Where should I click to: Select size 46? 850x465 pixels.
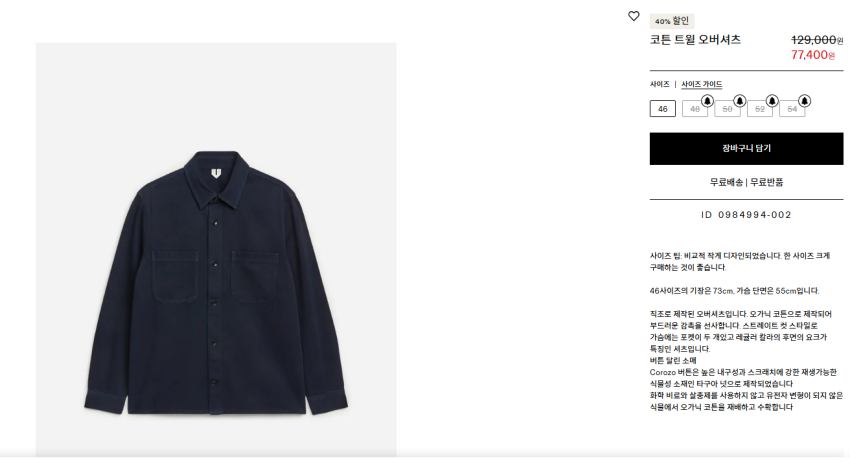[x=662, y=109]
